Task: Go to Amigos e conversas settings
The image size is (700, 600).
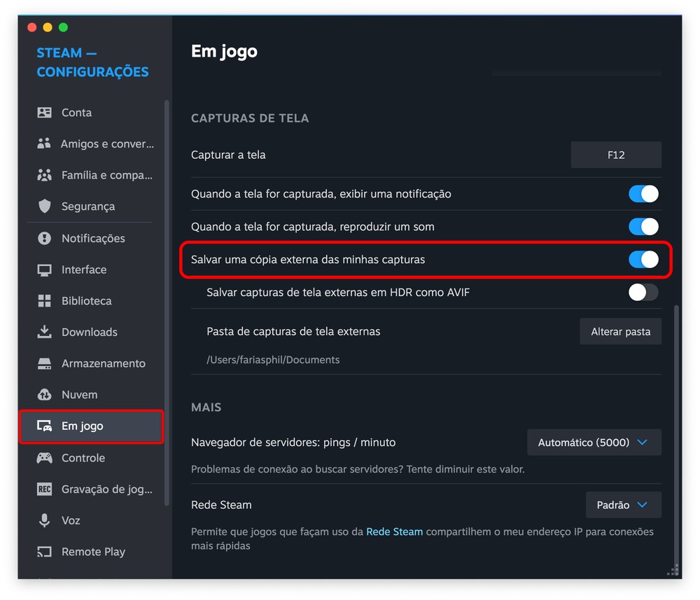Action: click(91, 144)
